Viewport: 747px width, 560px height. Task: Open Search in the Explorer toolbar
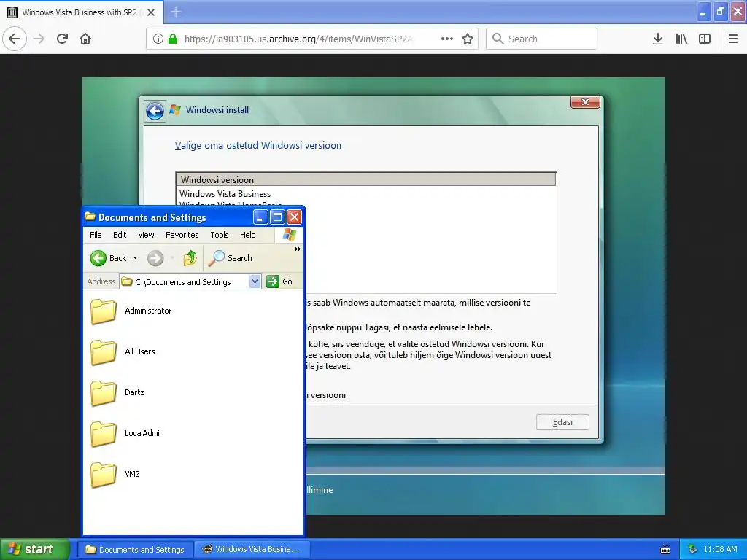coord(230,258)
